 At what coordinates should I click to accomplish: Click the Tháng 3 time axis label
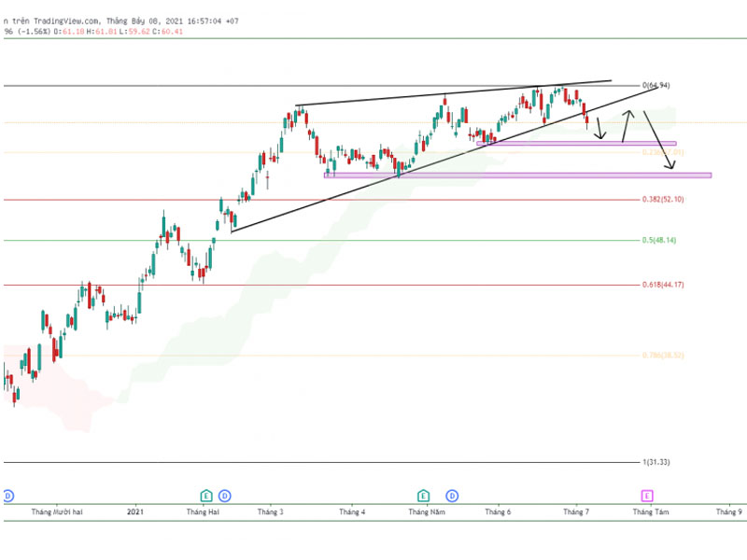[x=271, y=511]
